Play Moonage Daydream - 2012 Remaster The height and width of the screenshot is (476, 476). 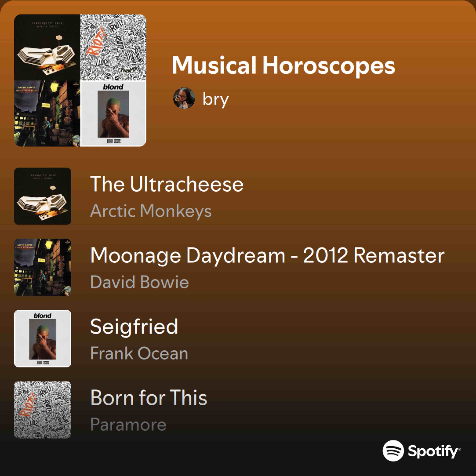click(268, 255)
